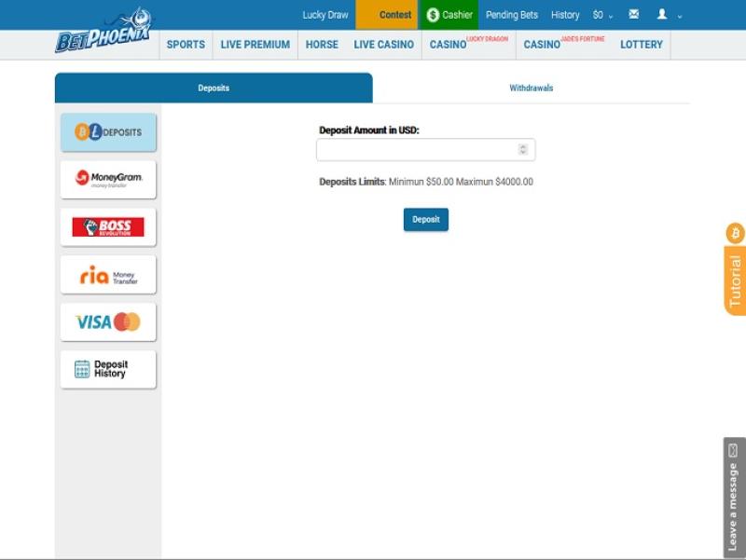Open Deposit History
The image size is (746, 560).
[108, 369]
